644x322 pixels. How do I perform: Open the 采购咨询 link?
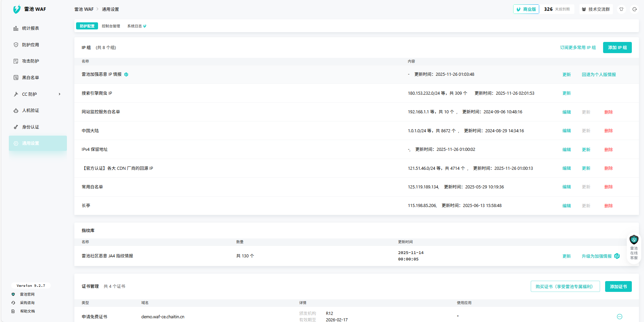click(27, 303)
